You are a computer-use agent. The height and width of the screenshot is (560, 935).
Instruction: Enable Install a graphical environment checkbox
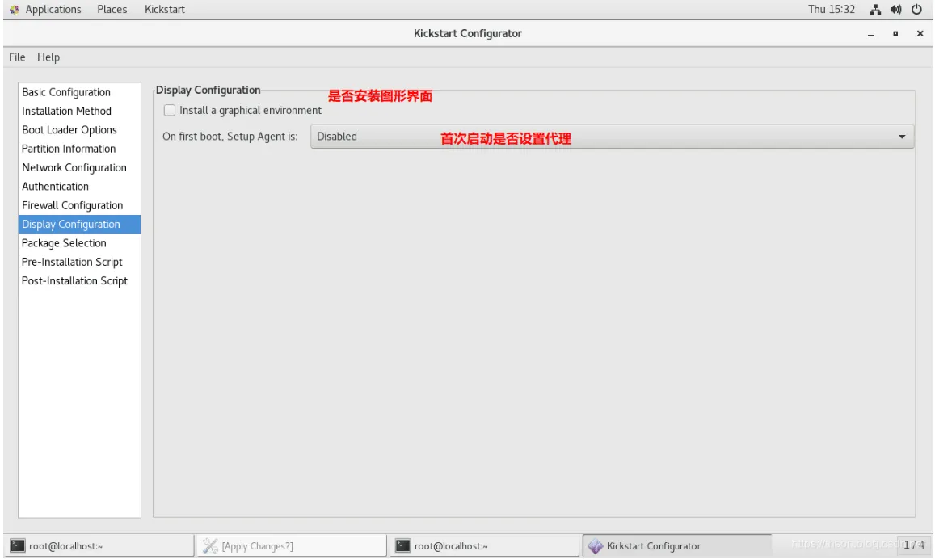[170, 111]
